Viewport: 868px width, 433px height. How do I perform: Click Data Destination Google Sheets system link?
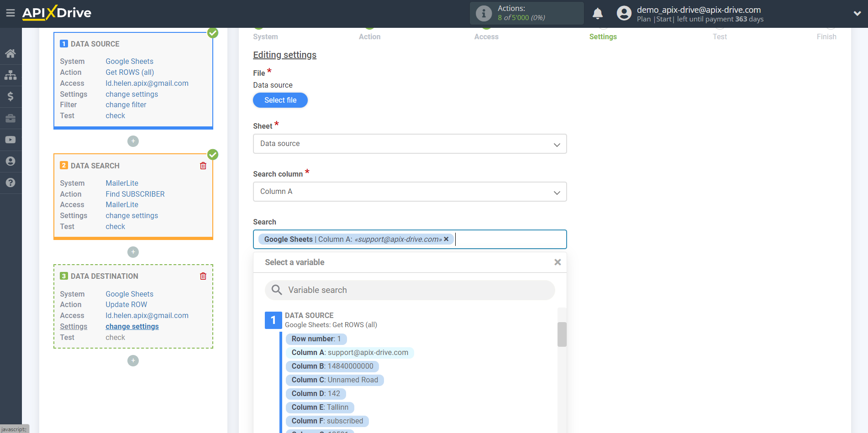[x=129, y=294]
